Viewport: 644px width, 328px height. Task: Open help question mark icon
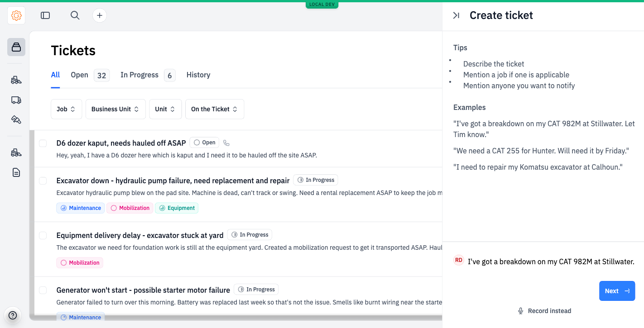coord(13,315)
